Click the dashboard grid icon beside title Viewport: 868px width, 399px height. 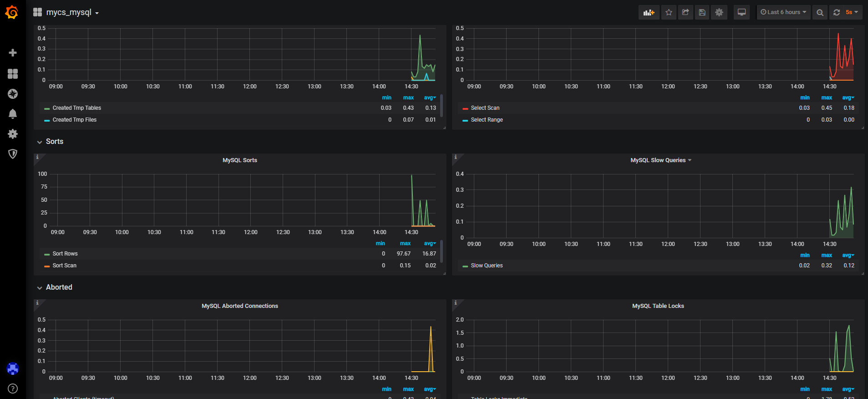[37, 12]
